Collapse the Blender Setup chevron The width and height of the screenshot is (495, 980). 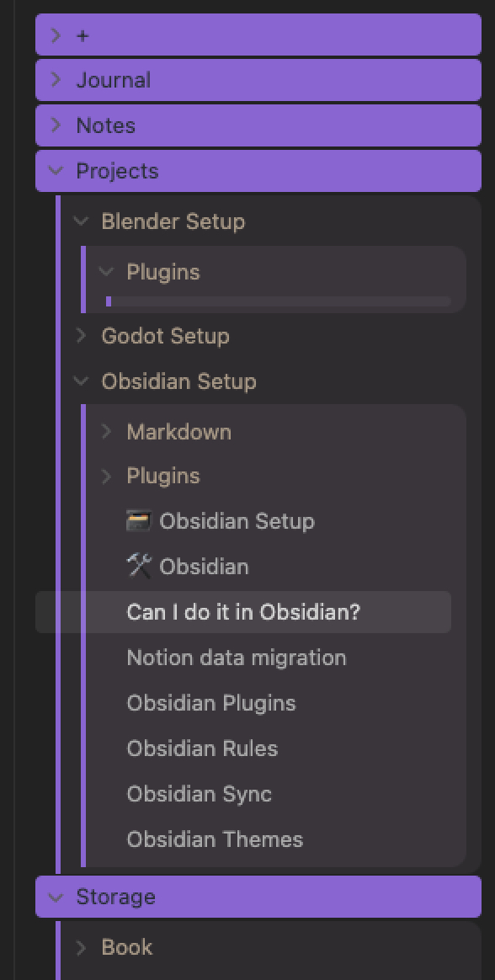point(82,221)
